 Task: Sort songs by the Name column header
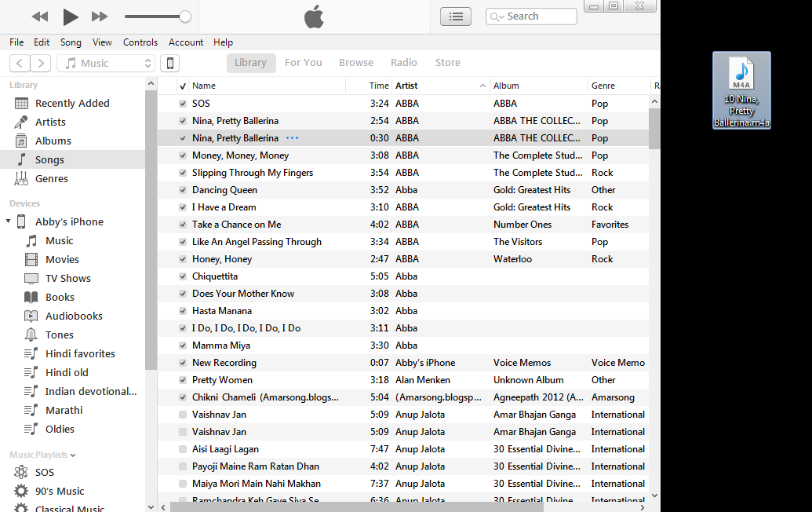[x=268, y=86]
